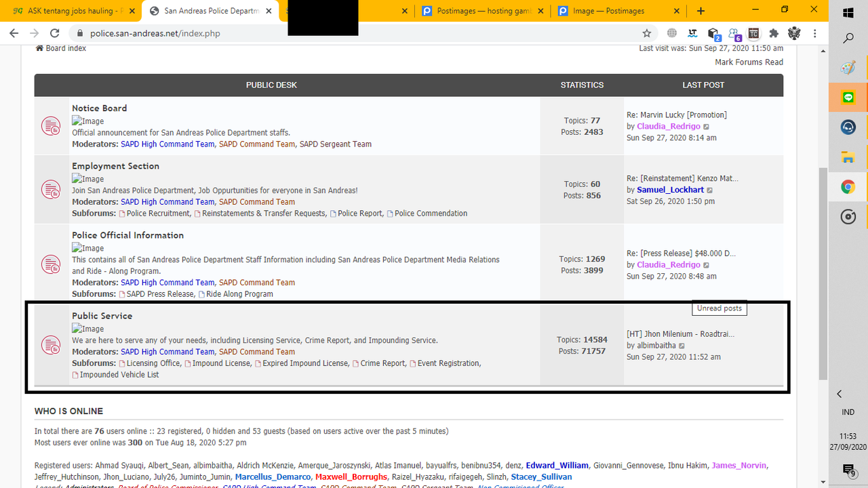Click the grey globe extension icon
This screenshot has height=488, width=868.
(x=672, y=33)
